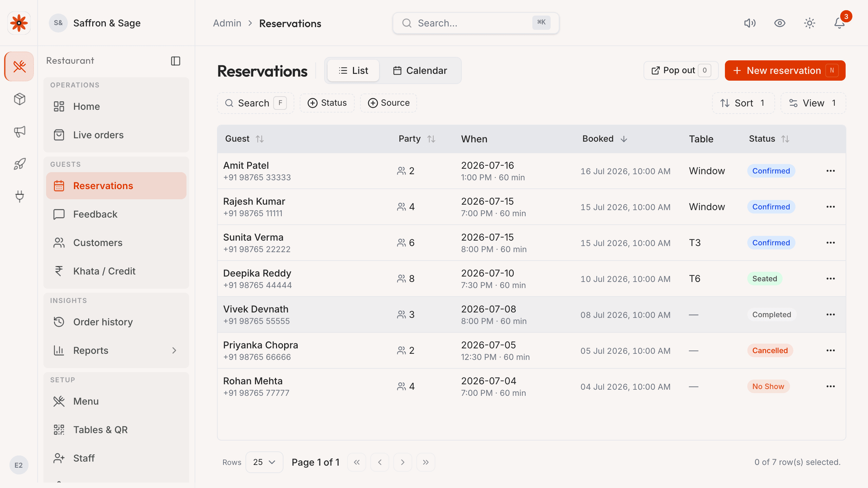Open the inventory box icon in rail
Image resolution: width=868 pixels, height=488 pixels.
(19, 99)
